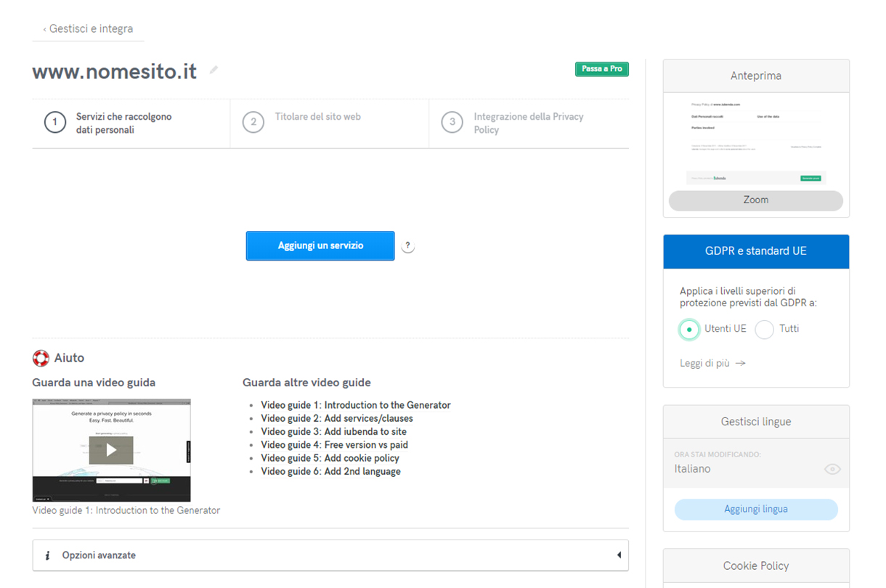The width and height of the screenshot is (886, 588).
Task: Click the pencil edit icon beside www.nomesito.it
Action: click(x=214, y=70)
